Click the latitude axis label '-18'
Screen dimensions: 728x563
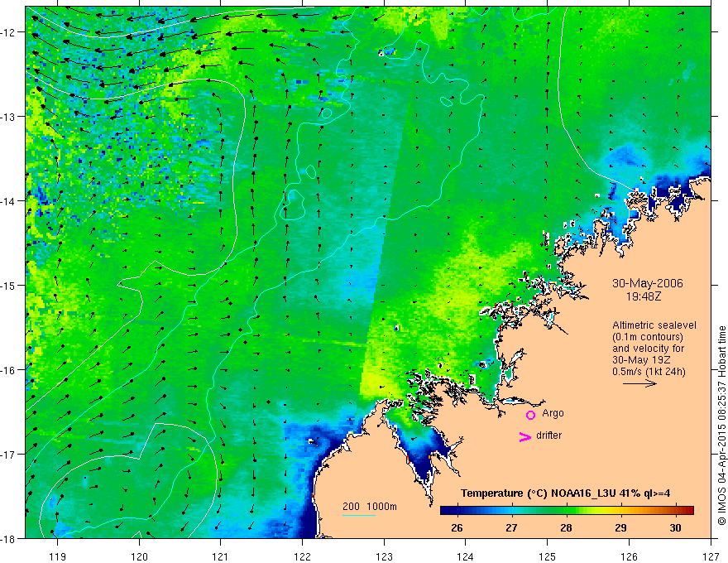(x=9, y=538)
